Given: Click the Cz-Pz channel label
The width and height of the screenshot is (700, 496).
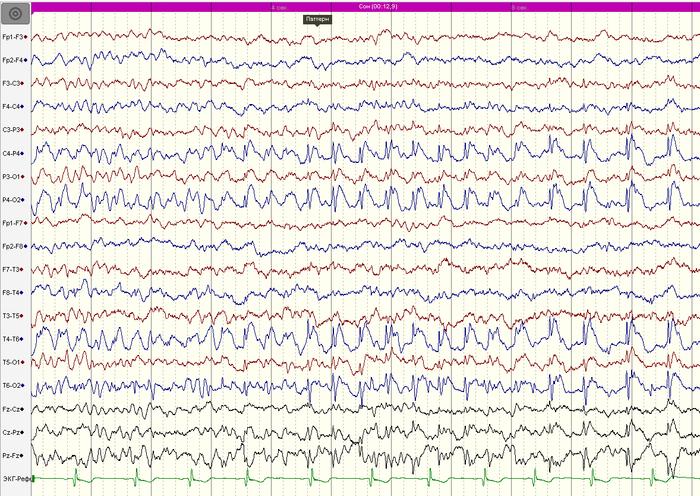Looking at the screenshot, I should pyautogui.click(x=13, y=432).
